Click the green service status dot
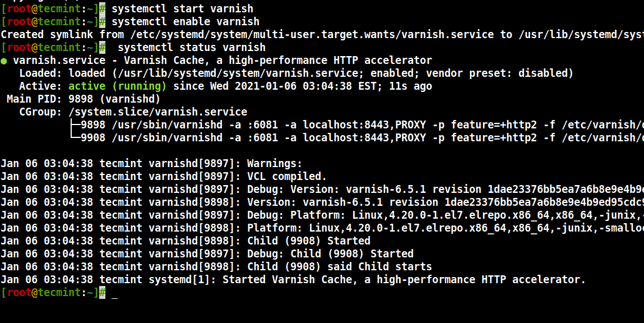Screen dimensions: 644x323 4,61
